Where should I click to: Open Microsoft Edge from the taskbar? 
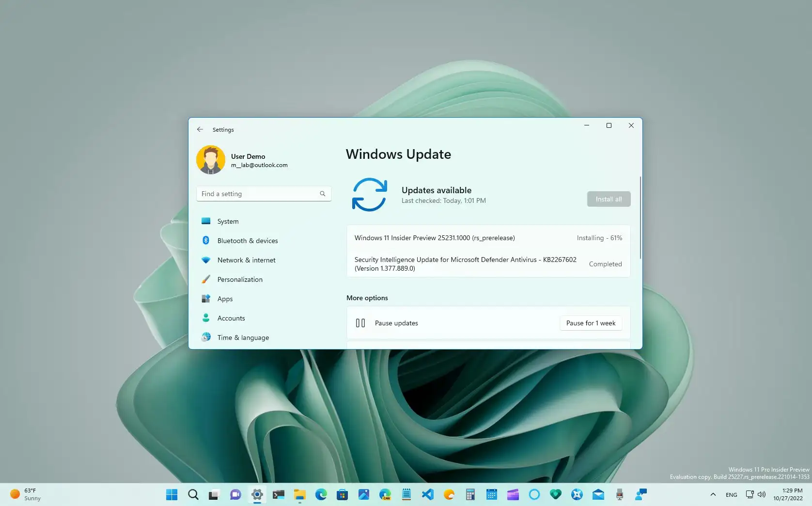point(321,494)
